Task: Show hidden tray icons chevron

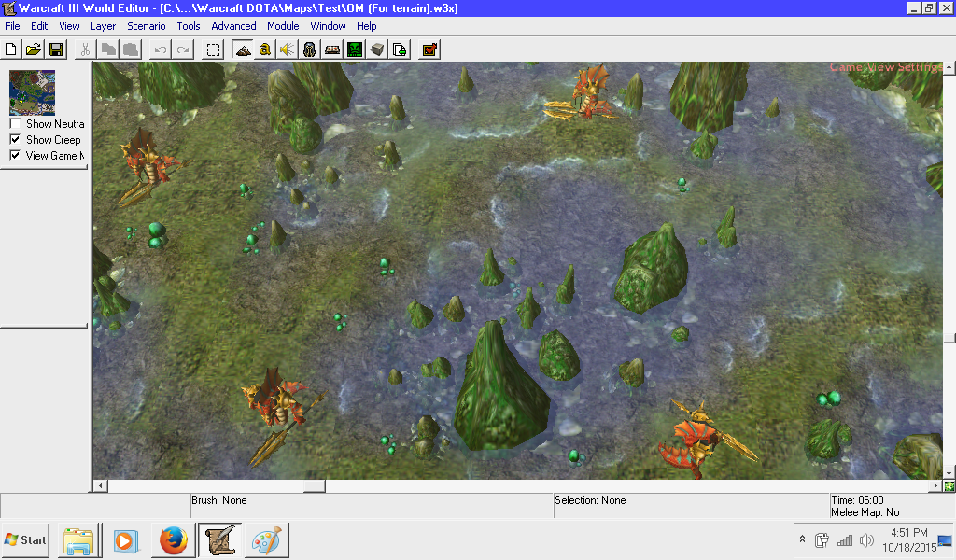Action: (x=802, y=539)
